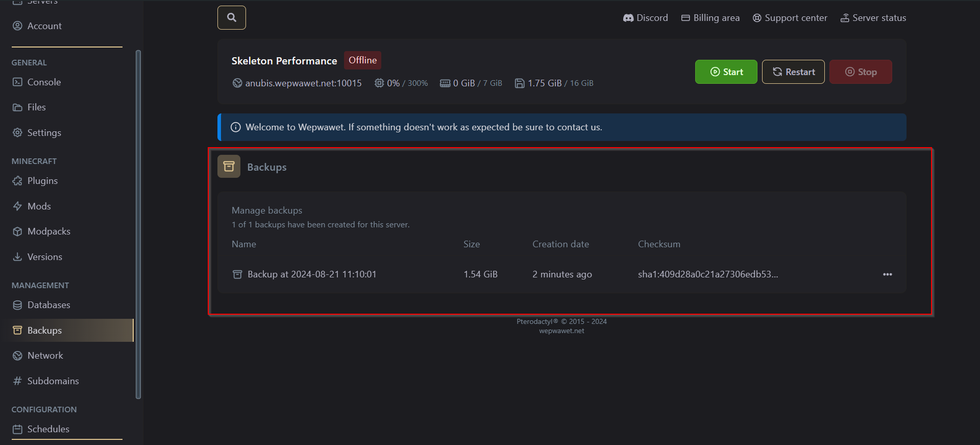Stop the server

coord(861,72)
